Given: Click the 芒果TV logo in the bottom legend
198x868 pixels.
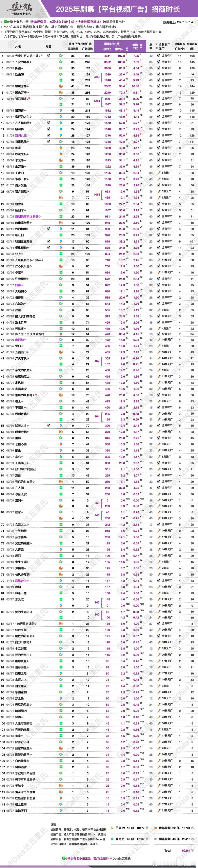Looking at the screenshot, I should click(112, 828).
